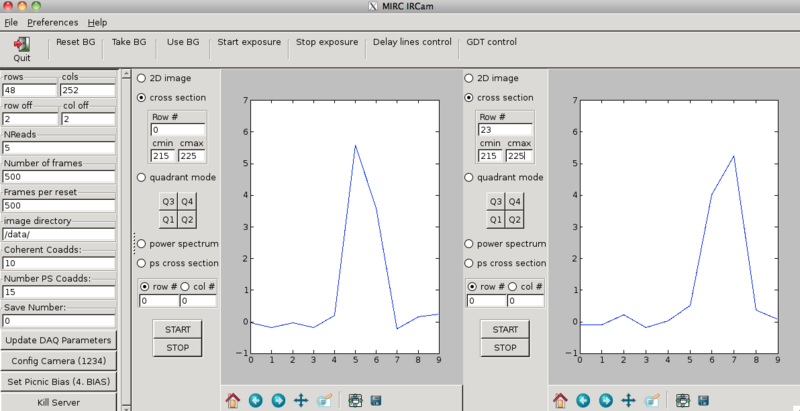Click the cols input field
800x411 pixels.
pyautogui.click(x=88, y=90)
